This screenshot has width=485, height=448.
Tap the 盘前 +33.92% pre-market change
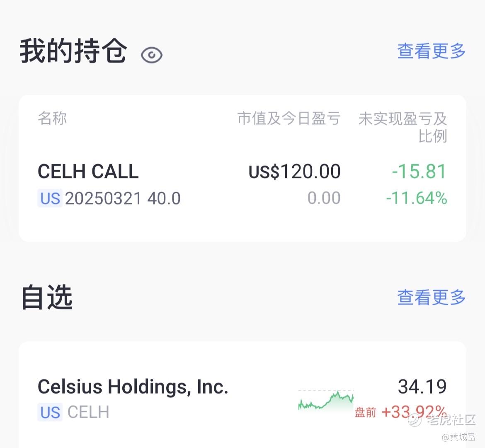coord(400,412)
